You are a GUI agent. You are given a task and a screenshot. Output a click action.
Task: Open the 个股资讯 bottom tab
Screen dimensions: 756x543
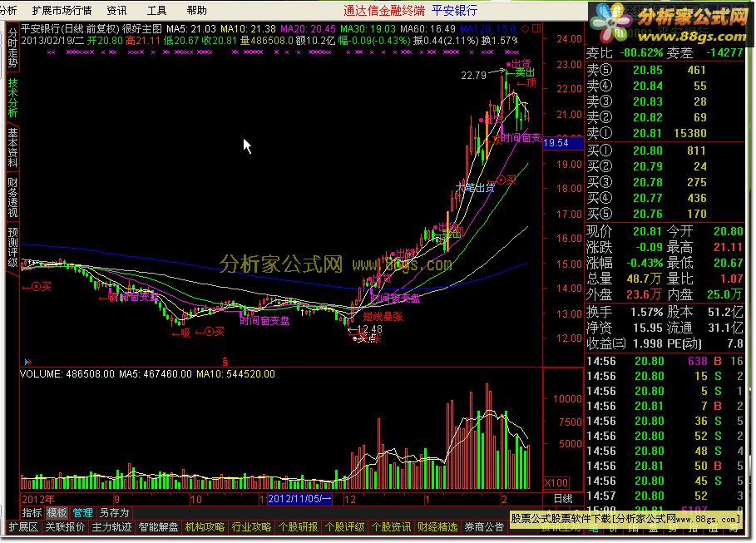click(x=391, y=527)
